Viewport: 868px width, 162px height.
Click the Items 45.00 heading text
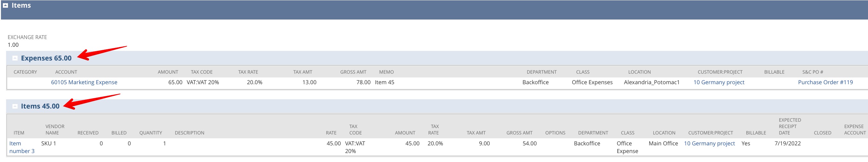coord(40,106)
